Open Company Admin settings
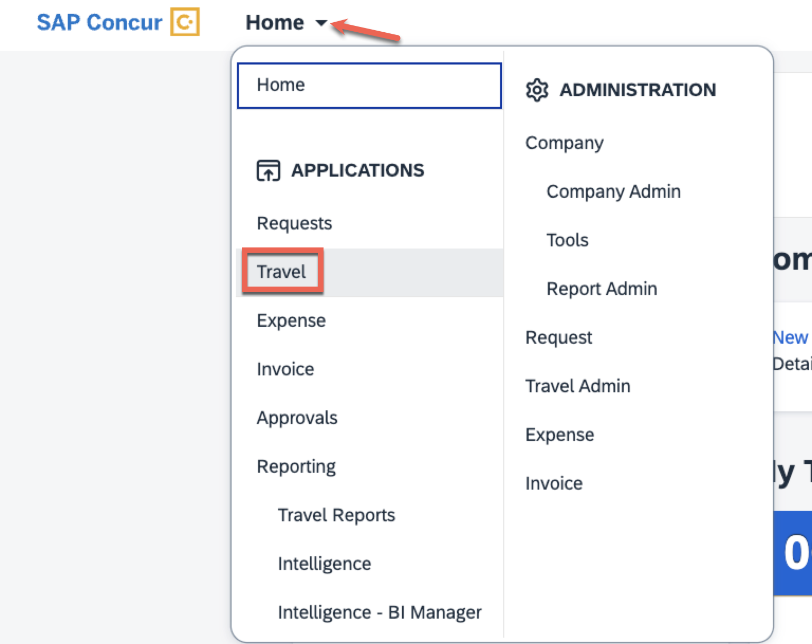Viewport: 812px width, 644px height. click(614, 191)
